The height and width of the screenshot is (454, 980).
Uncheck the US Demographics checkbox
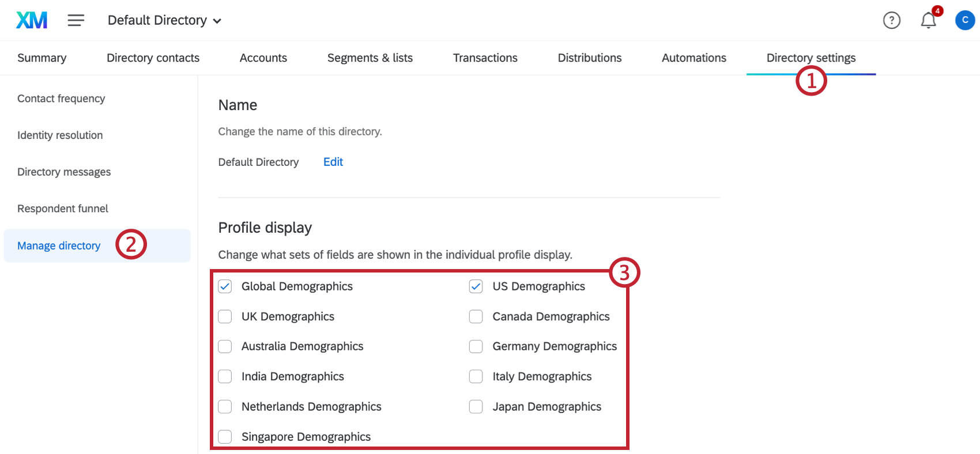(476, 286)
